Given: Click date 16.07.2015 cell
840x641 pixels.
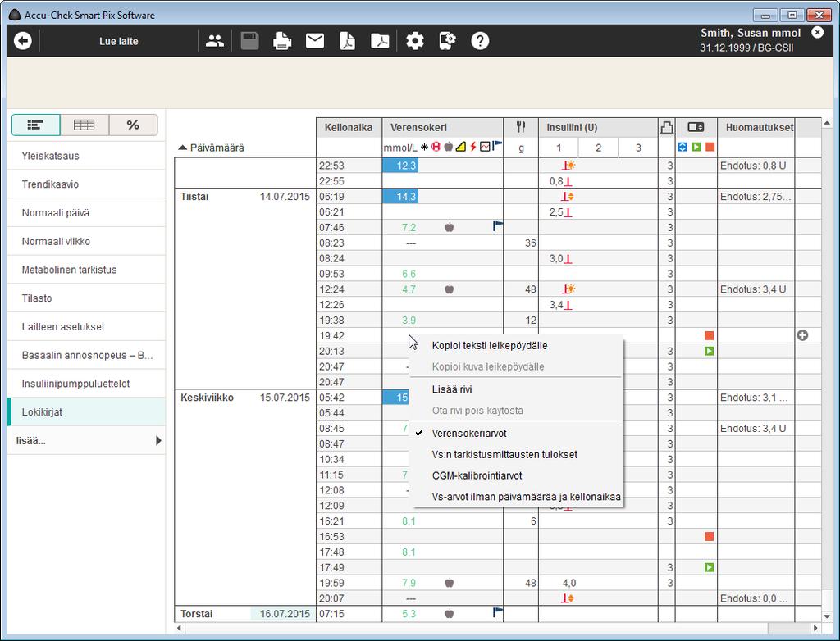Looking at the screenshot, I should (285, 614).
